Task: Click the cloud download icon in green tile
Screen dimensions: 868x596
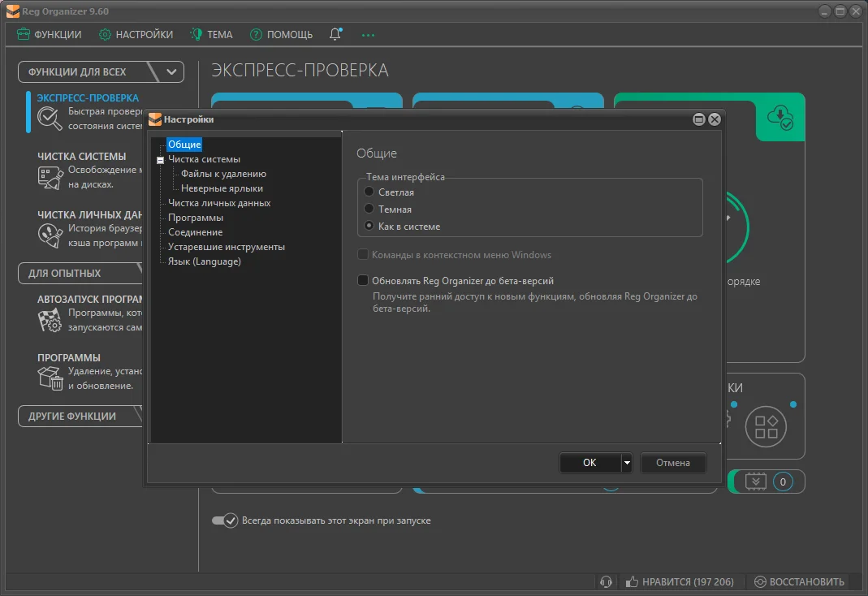Action: pyautogui.click(x=780, y=117)
